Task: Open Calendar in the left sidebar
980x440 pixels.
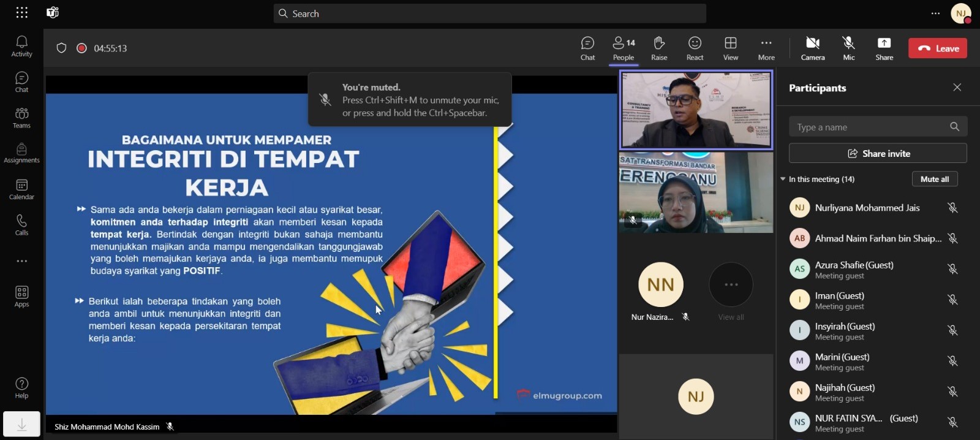Action: coord(21,189)
